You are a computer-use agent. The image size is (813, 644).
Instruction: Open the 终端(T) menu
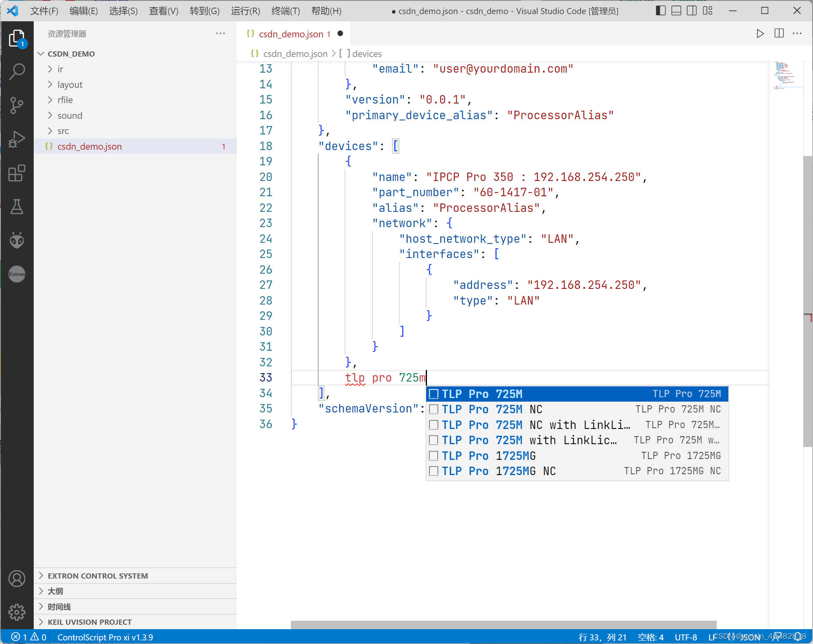285,11
